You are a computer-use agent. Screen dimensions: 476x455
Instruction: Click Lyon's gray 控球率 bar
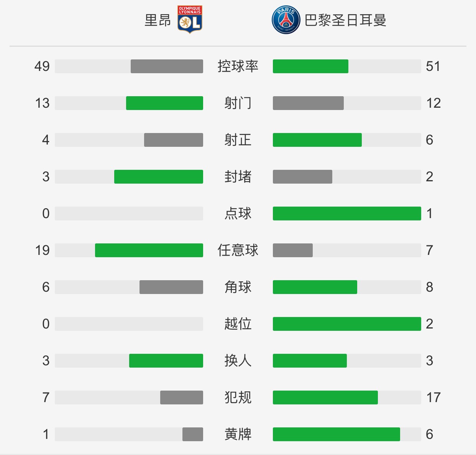point(167,66)
